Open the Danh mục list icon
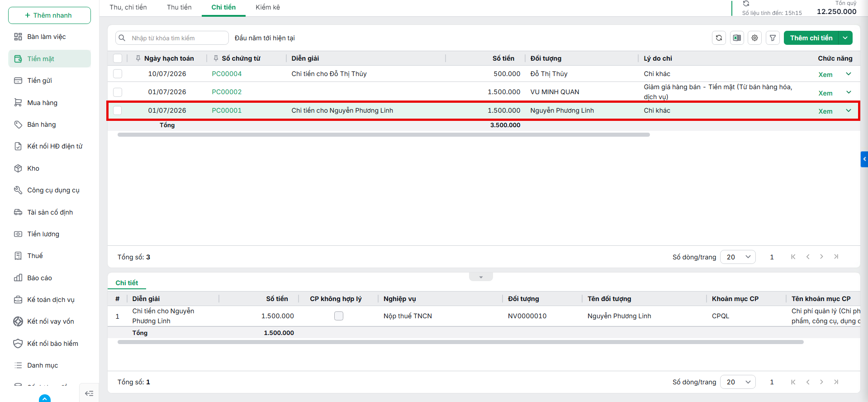868x402 pixels. click(x=18, y=365)
